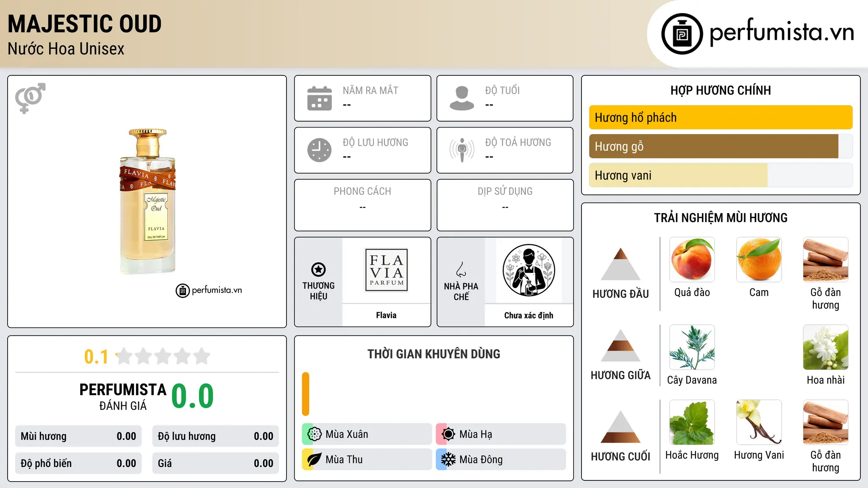868x488 pixels.
Task: Click the TRẢI NGHIỆM MÙI HƯƠNG heading
Action: tap(721, 218)
